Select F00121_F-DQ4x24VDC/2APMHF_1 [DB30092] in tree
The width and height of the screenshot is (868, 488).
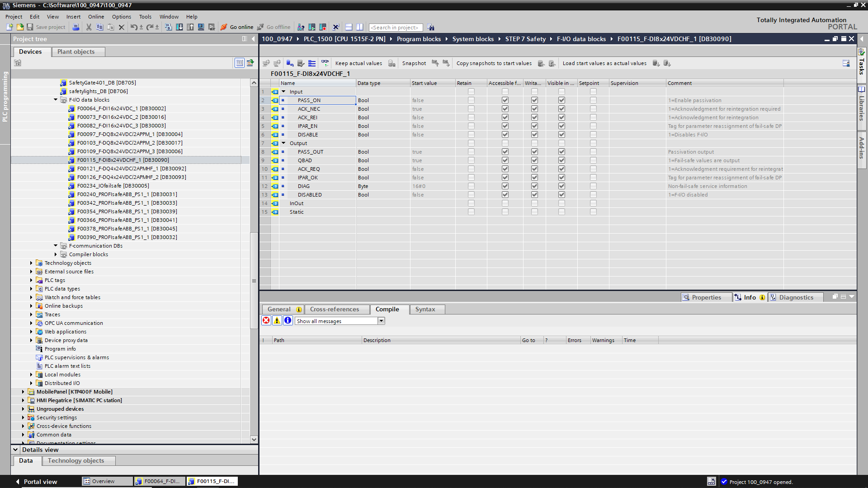tap(132, 169)
